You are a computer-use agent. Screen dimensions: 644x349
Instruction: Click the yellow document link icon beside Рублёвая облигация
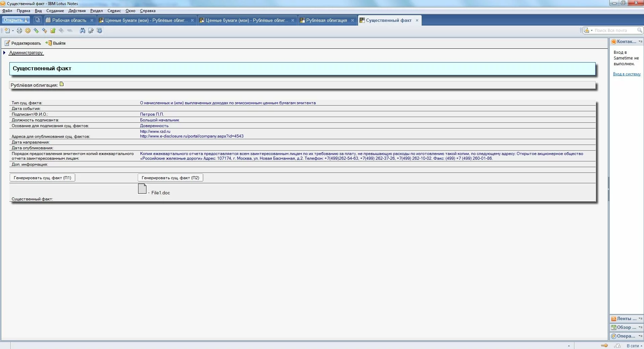pyautogui.click(x=62, y=84)
